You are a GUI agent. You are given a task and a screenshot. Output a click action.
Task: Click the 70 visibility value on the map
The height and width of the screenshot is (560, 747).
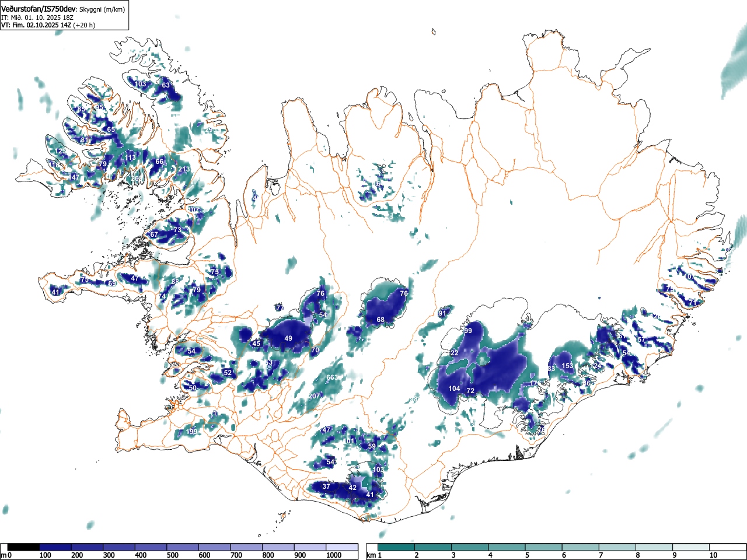click(x=315, y=351)
